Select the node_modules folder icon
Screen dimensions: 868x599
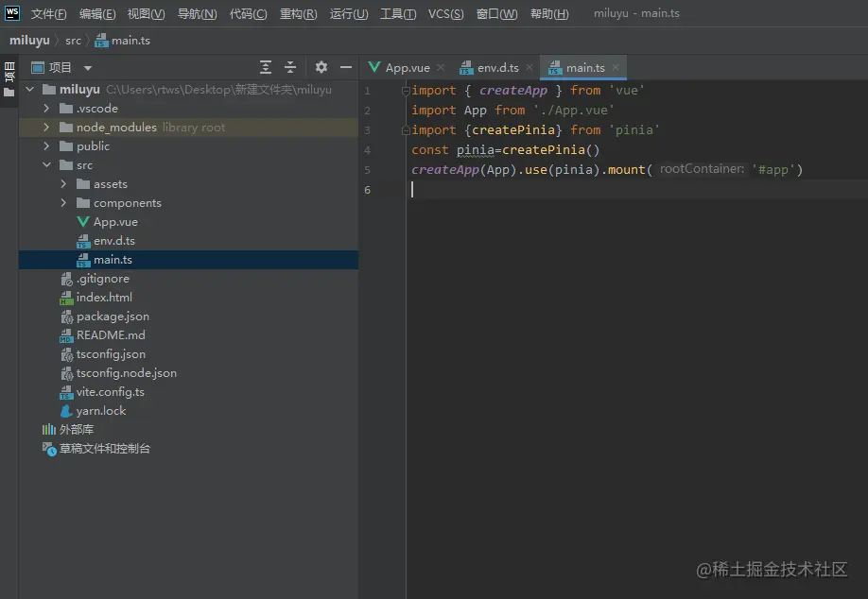(66, 128)
